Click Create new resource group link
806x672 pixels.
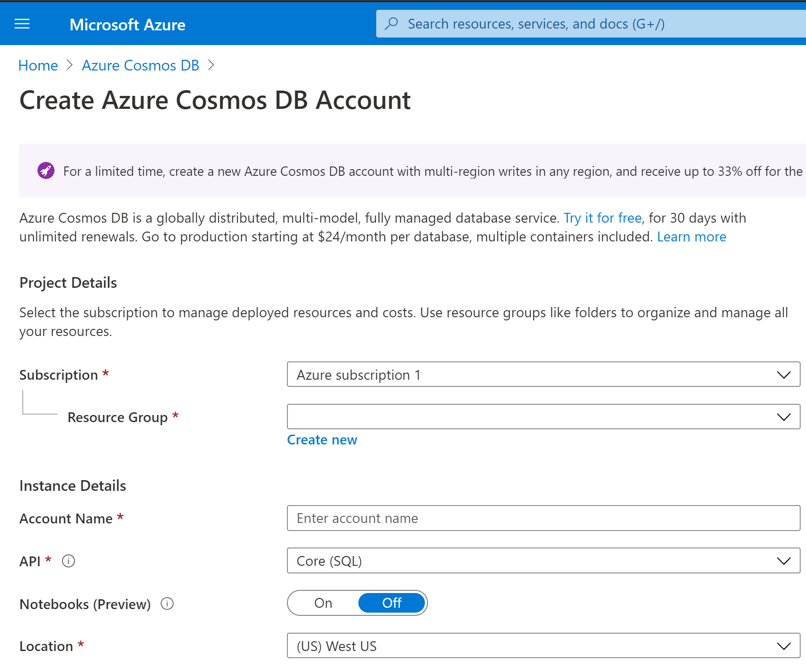pos(322,440)
